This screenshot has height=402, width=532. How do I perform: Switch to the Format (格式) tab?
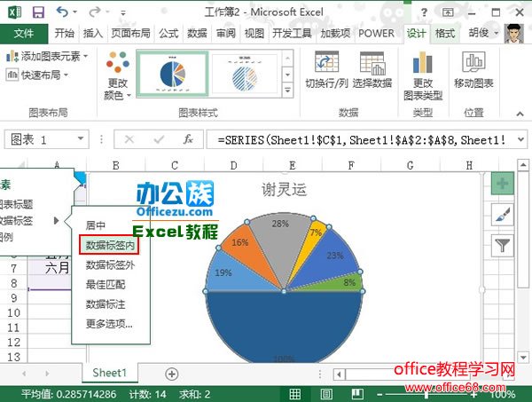(x=445, y=33)
